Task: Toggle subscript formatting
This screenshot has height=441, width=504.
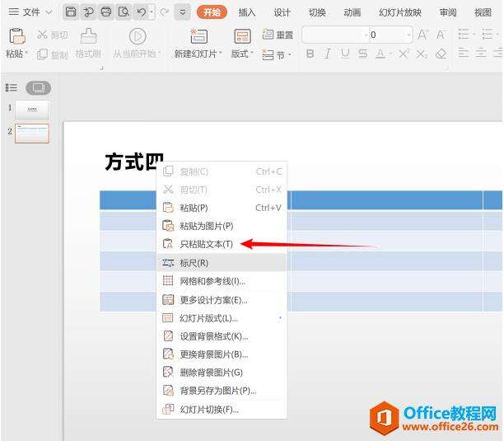Action: (x=421, y=54)
